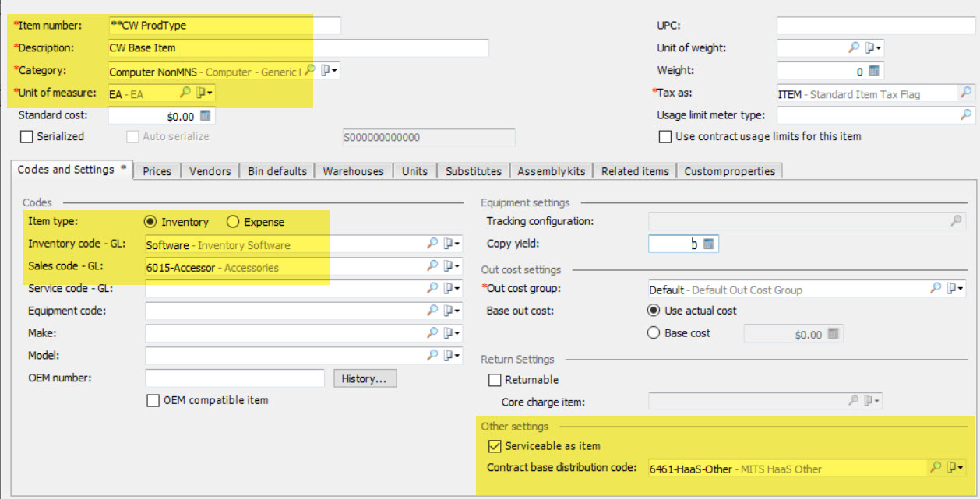The width and height of the screenshot is (980, 499).
Task: Switch to the Vendors tab
Action: 210,171
